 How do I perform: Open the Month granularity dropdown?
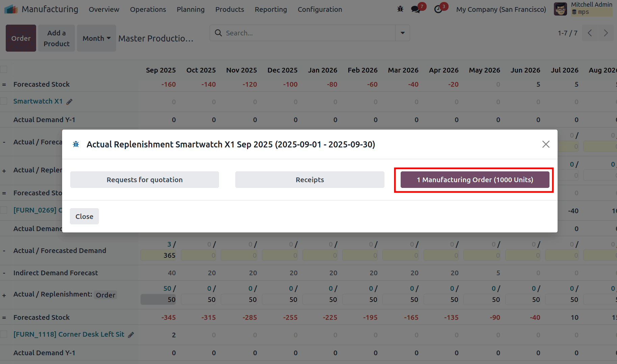click(x=96, y=38)
